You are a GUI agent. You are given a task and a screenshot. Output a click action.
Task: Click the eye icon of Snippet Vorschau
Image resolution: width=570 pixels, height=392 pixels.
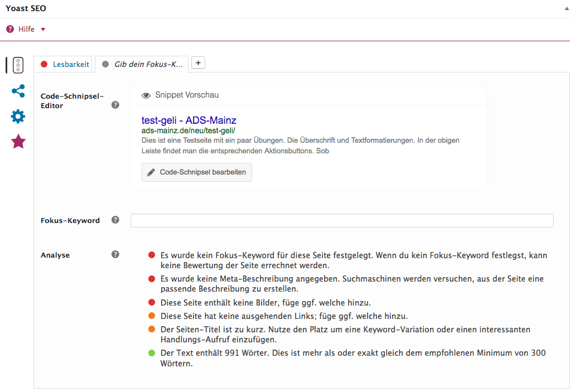(146, 95)
